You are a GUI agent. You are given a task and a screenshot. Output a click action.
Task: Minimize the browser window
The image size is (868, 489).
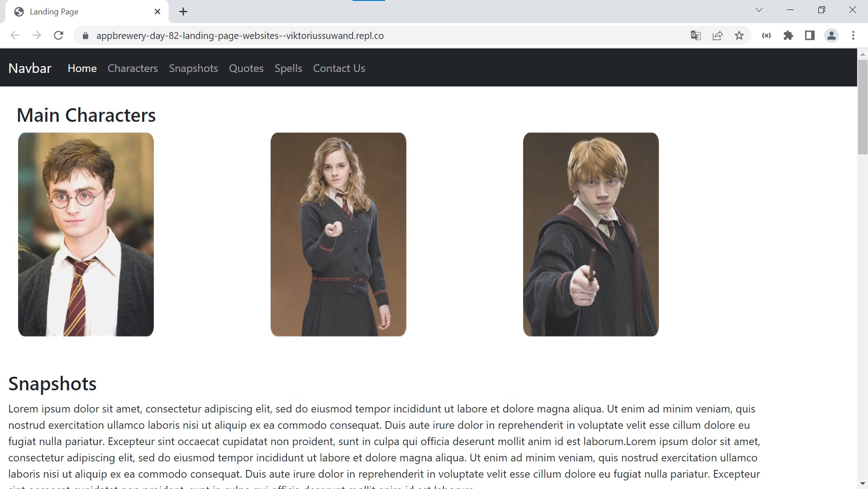(x=791, y=10)
